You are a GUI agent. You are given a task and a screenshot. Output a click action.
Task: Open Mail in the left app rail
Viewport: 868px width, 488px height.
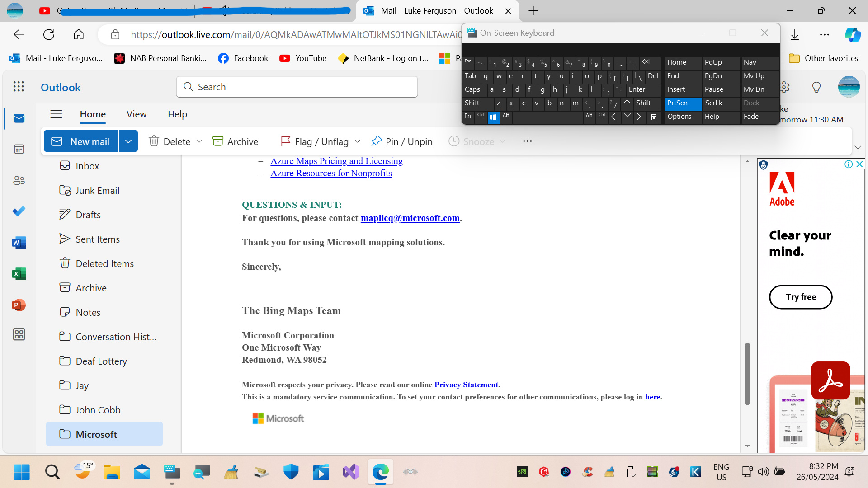19,118
